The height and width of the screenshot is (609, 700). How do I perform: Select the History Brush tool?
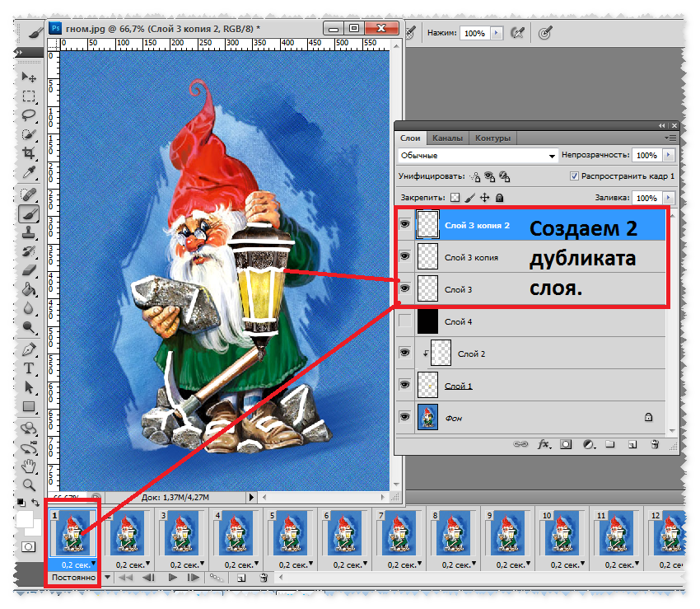click(29, 251)
